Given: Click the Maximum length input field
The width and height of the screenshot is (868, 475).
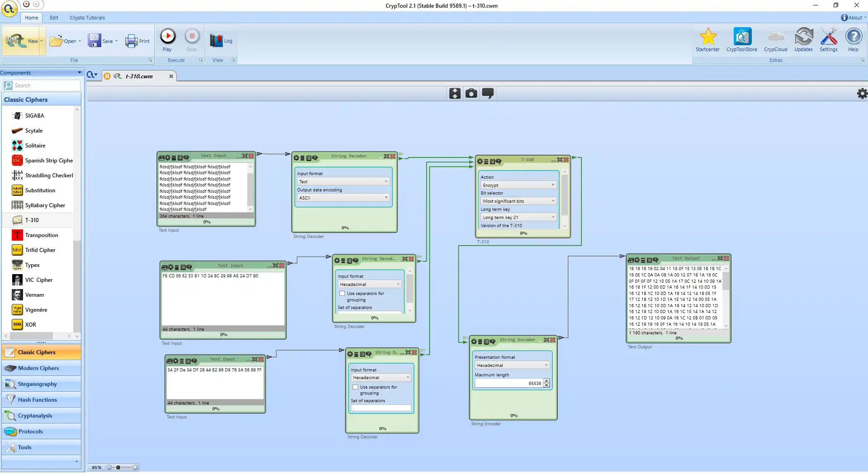Looking at the screenshot, I should [x=509, y=383].
